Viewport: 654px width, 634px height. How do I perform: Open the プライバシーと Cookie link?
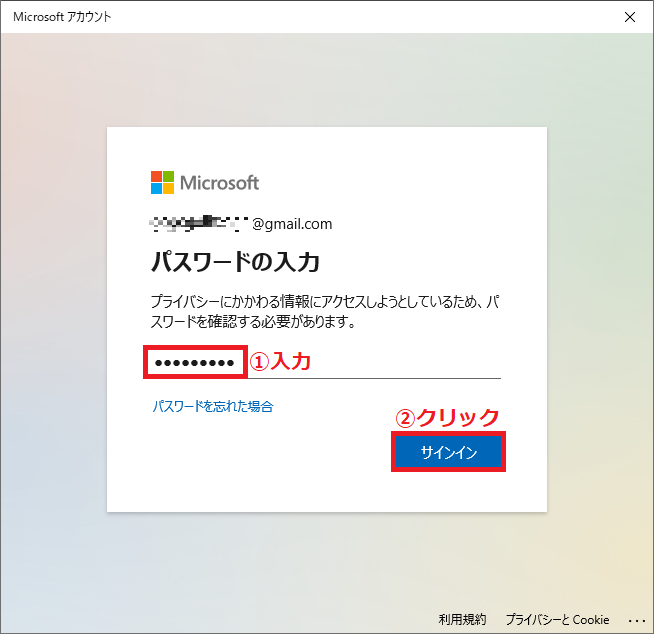tap(557, 619)
